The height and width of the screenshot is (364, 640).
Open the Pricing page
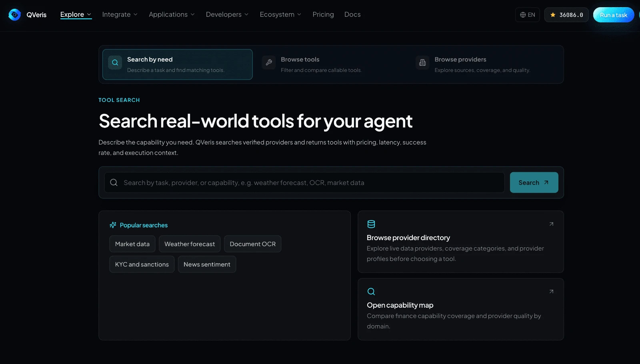pyautogui.click(x=323, y=14)
